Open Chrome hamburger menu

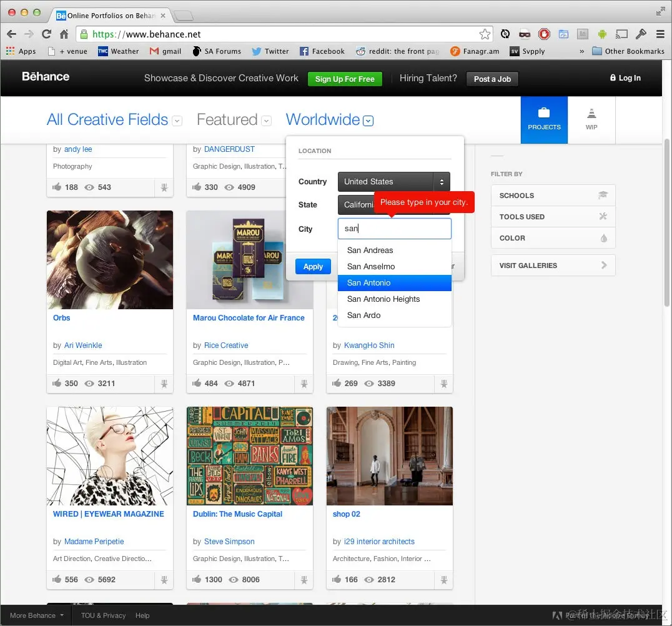(660, 34)
